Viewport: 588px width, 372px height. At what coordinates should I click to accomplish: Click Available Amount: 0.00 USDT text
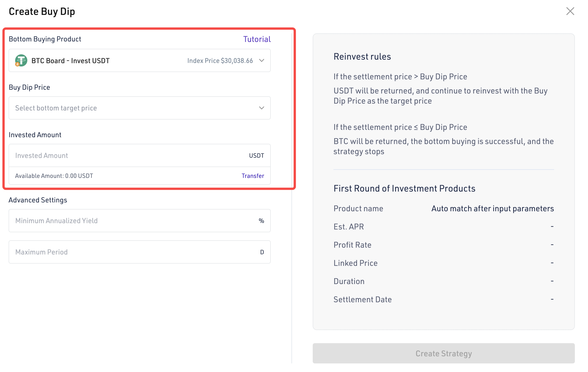point(54,176)
